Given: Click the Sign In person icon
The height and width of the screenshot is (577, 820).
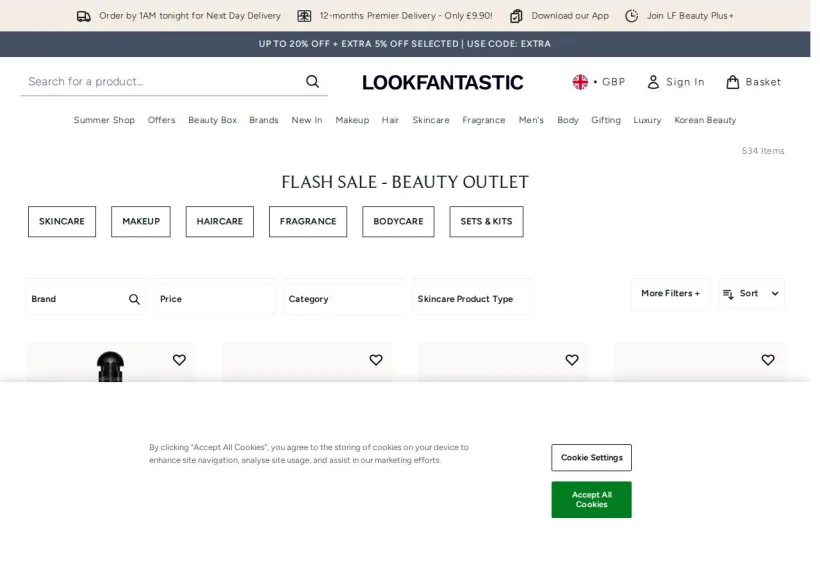Looking at the screenshot, I should (653, 82).
